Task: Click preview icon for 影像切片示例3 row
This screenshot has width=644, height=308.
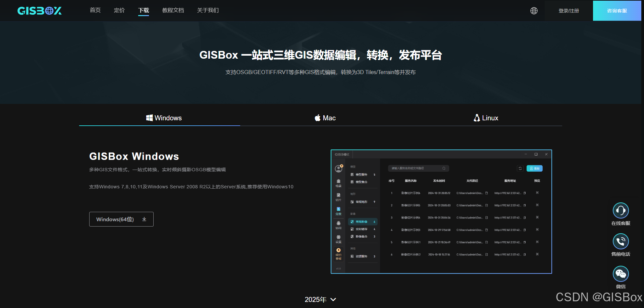Action: click(537, 230)
